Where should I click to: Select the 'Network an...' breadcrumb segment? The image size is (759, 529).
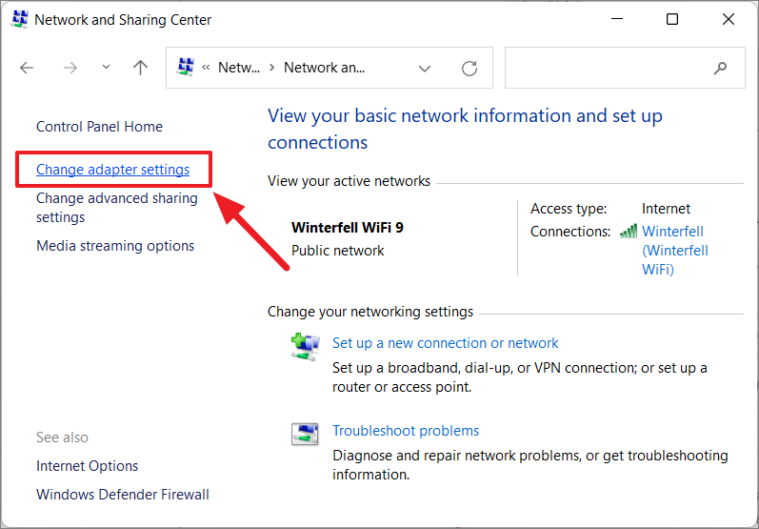point(324,68)
